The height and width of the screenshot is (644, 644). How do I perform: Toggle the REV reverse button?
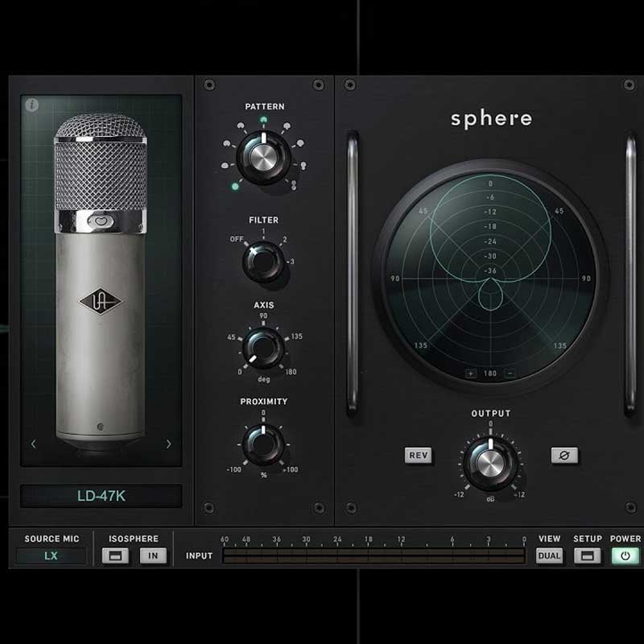coord(418,455)
